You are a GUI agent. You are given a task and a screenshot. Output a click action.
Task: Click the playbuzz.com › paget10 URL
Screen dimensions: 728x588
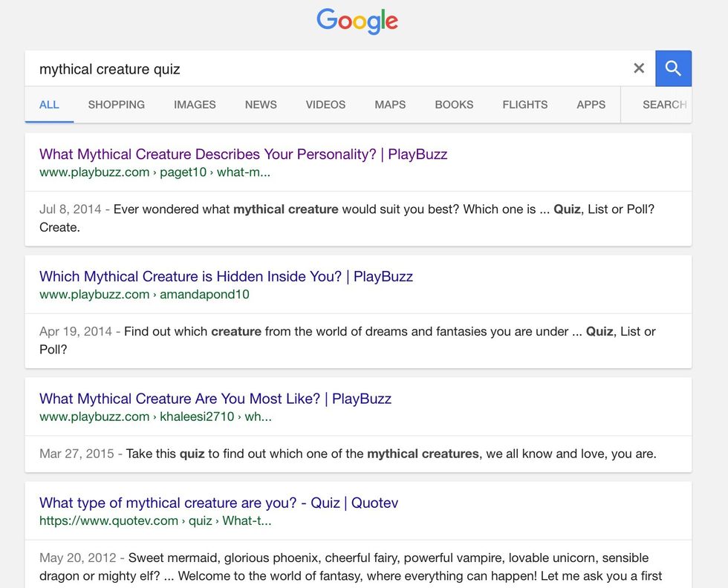click(155, 172)
